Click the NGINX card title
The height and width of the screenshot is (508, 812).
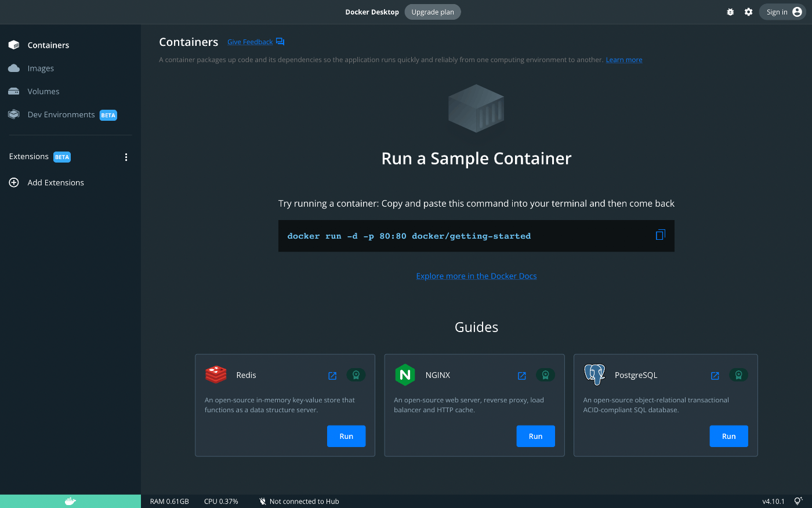point(438,375)
